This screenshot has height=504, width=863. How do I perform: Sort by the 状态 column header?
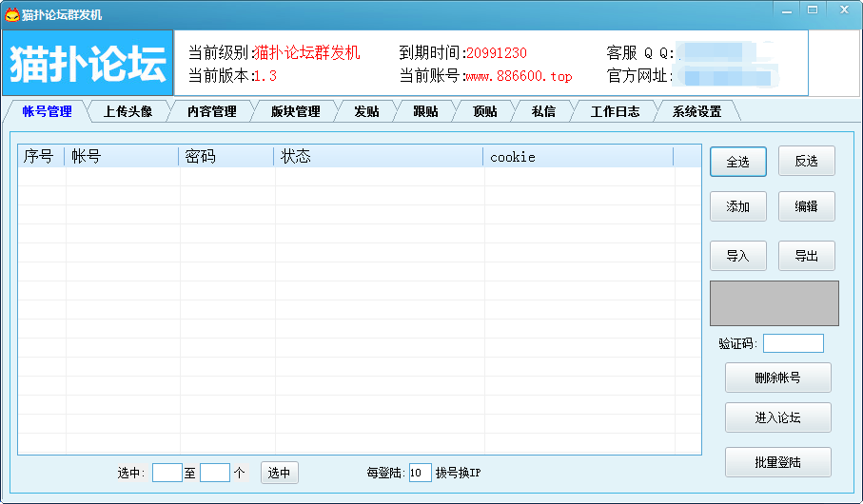[x=378, y=157]
